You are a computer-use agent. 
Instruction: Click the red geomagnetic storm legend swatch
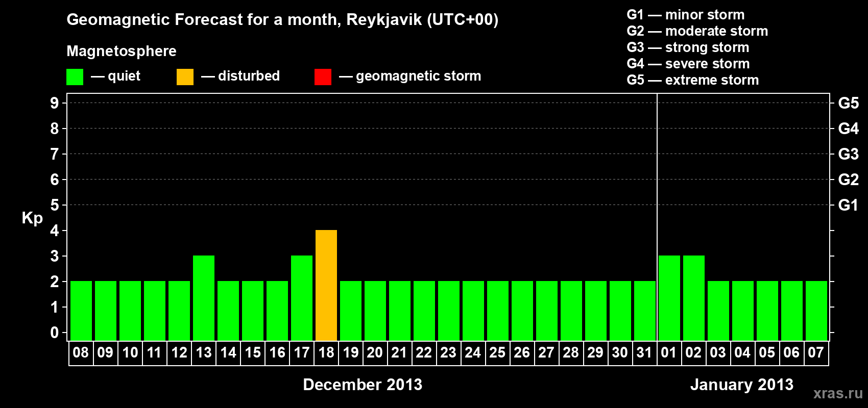coord(323,77)
